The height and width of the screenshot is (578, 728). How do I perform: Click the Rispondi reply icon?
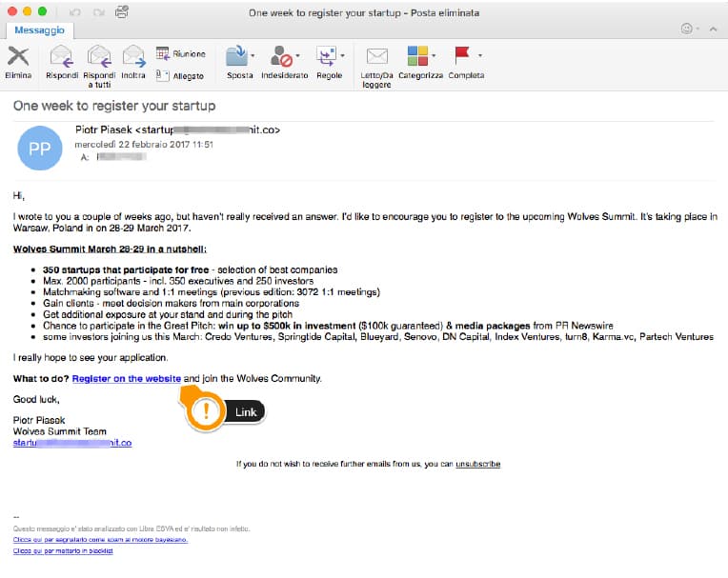coord(61,56)
